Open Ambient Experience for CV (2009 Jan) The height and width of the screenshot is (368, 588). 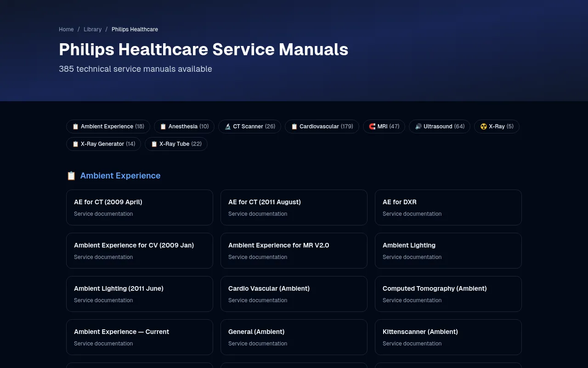[140, 251]
